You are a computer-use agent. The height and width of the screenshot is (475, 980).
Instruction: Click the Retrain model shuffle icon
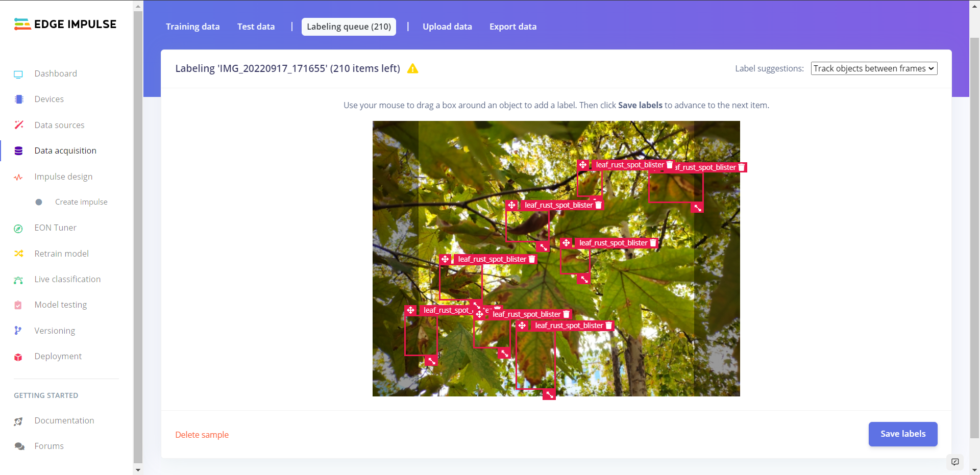pos(18,254)
